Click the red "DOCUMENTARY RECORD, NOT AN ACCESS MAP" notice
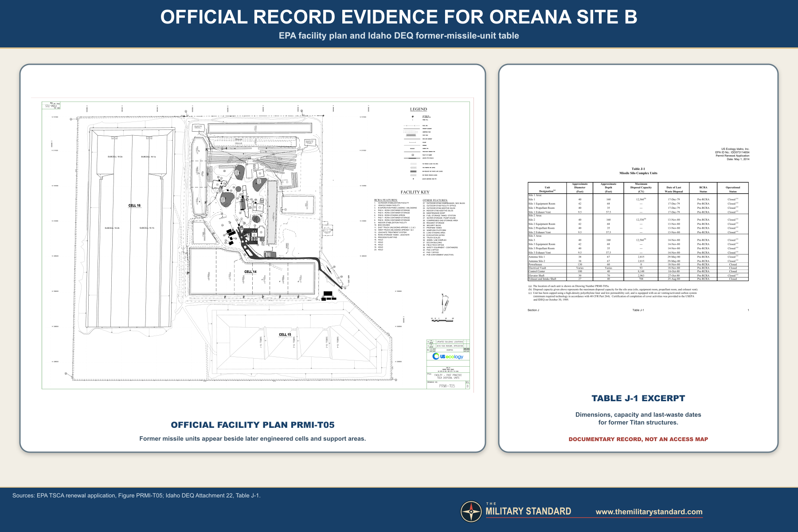Image resolution: width=798 pixels, height=532 pixels. coord(638,439)
